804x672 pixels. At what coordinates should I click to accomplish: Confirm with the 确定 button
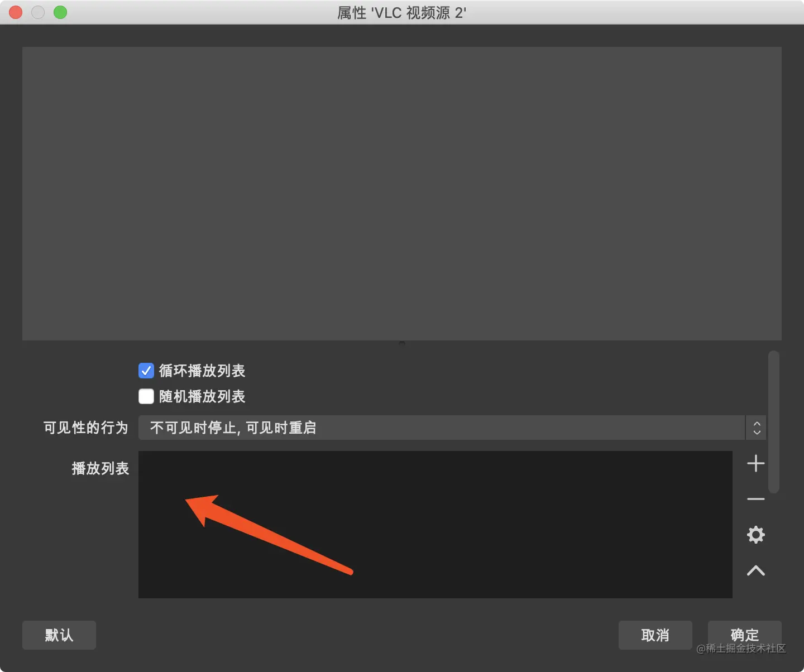click(x=745, y=635)
